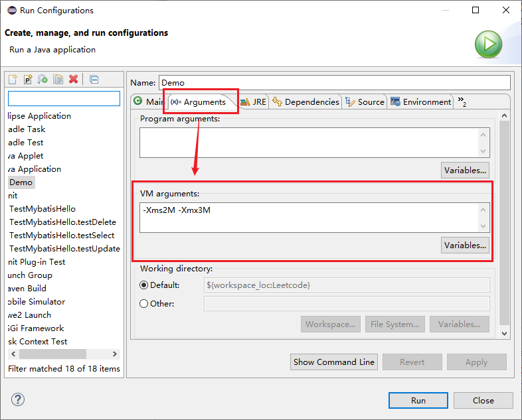Viewport: 522px width, 420px height.
Task: Click down arrow of Arguments panel scrollbar
Action: tap(504, 334)
